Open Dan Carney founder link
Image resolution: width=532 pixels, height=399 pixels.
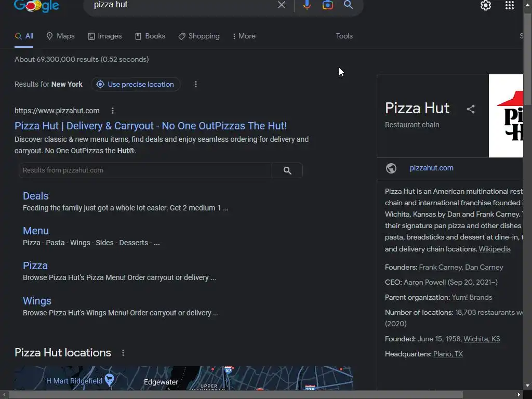pyautogui.click(x=484, y=268)
